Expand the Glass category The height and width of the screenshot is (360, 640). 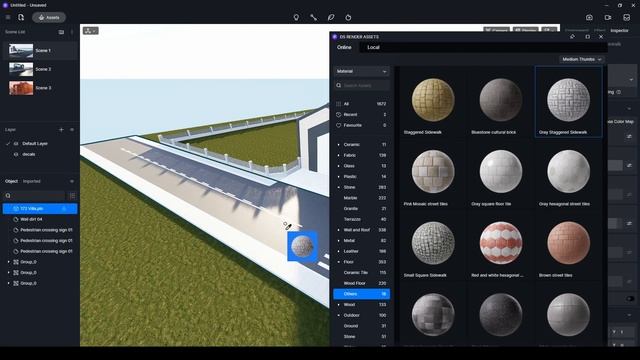click(338, 166)
